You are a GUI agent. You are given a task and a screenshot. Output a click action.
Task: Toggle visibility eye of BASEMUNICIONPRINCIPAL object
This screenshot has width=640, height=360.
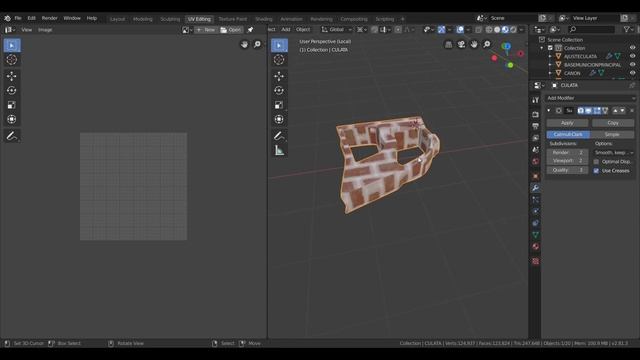632,65
